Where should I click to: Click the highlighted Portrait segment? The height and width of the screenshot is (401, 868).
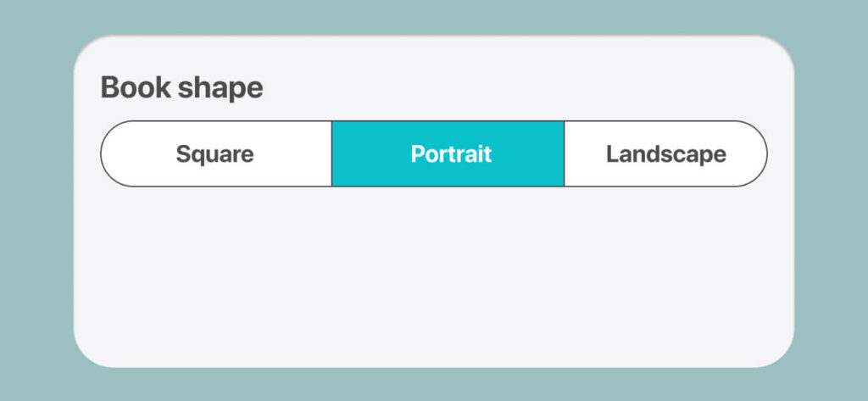pyautogui.click(x=448, y=154)
